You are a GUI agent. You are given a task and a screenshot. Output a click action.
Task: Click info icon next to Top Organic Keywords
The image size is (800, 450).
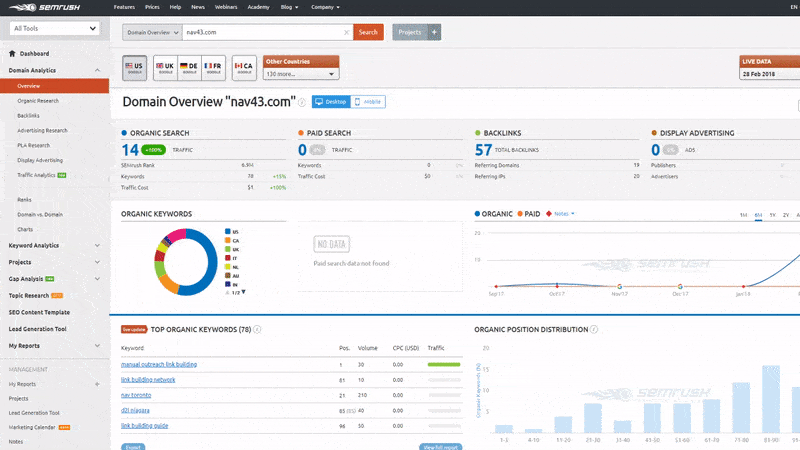[257, 330]
